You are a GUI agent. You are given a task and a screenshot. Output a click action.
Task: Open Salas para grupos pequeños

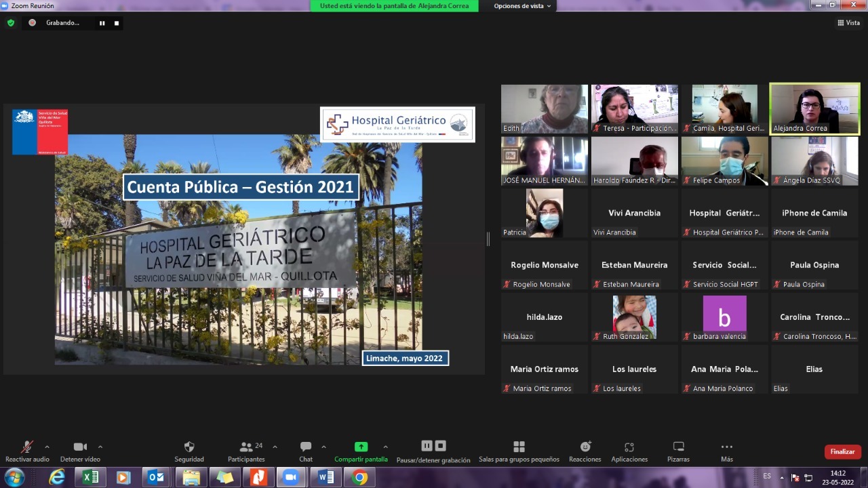pyautogui.click(x=519, y=447)
